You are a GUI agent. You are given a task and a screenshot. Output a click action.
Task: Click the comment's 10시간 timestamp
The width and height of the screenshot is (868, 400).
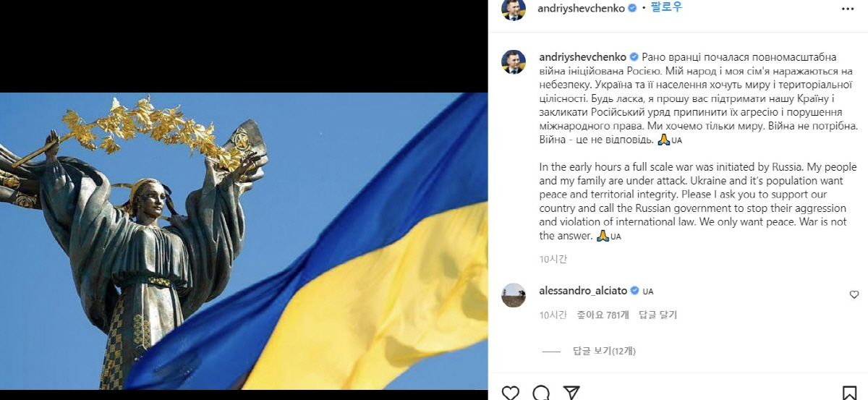pos(553,315)
